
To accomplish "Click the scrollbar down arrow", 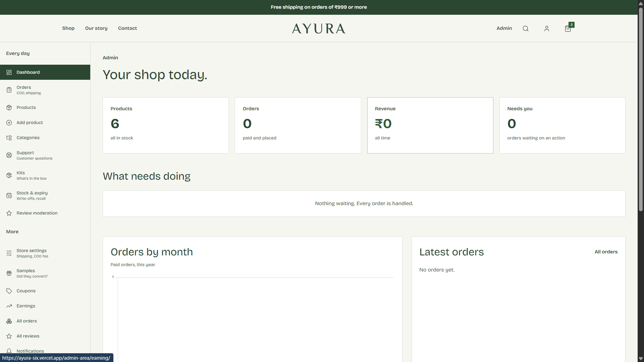I will (x=641, y=359).
